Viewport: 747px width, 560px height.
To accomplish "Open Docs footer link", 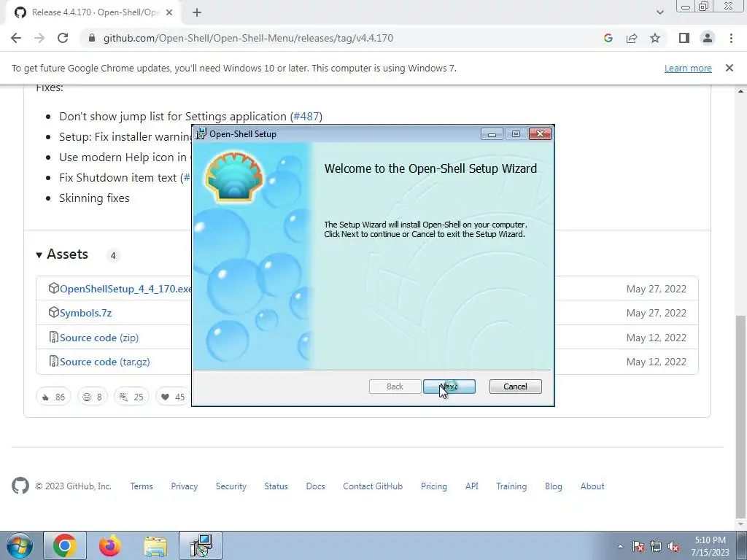I will (x=315, y=486).
